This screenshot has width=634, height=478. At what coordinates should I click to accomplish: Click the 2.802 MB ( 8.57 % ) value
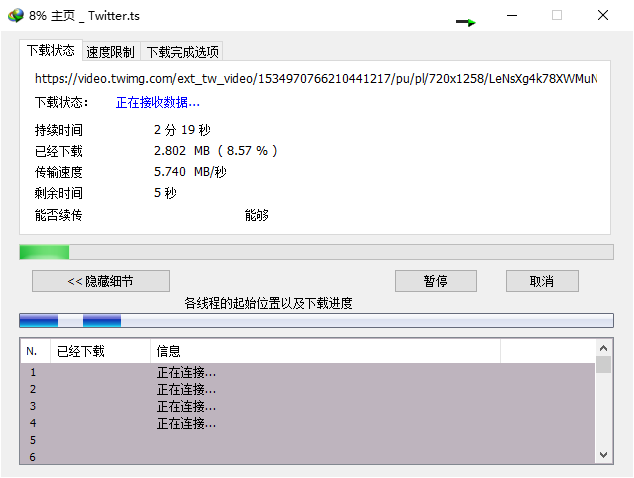(x=216, y=151)
